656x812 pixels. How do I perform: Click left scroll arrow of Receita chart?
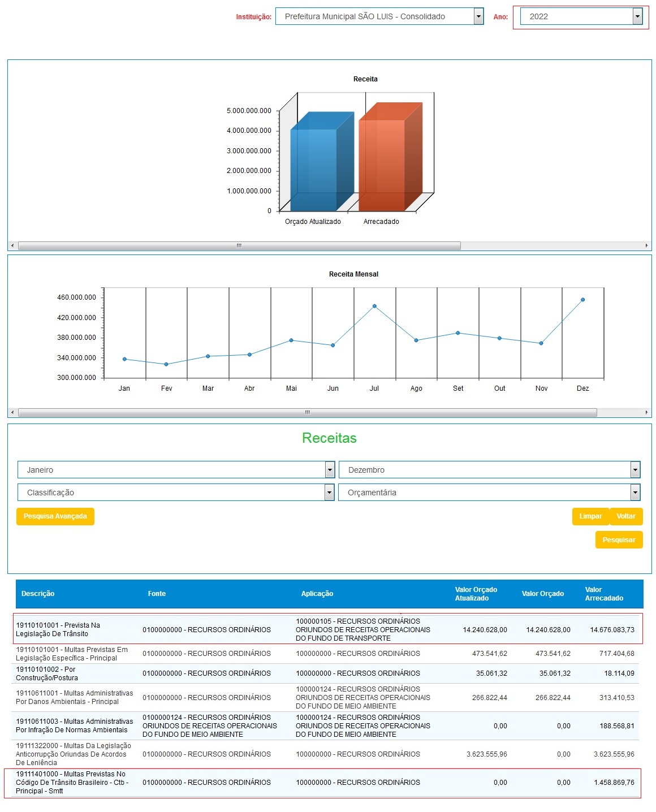click(x=12, y=246)
